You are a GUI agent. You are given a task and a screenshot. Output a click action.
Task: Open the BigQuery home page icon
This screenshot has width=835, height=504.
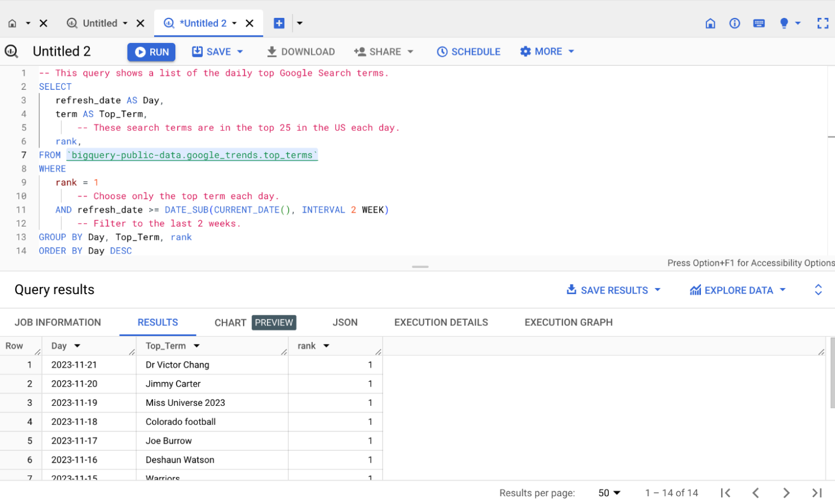tap(710, 23)
